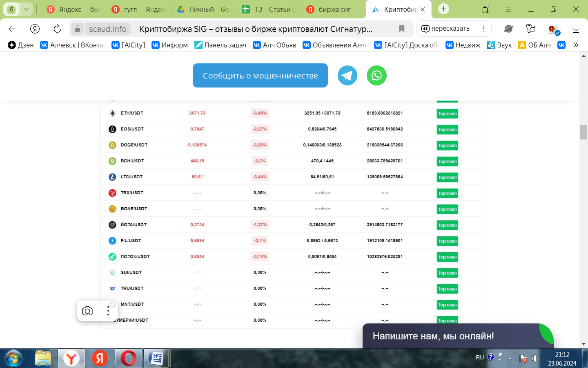Open Windows Start button

13,359
